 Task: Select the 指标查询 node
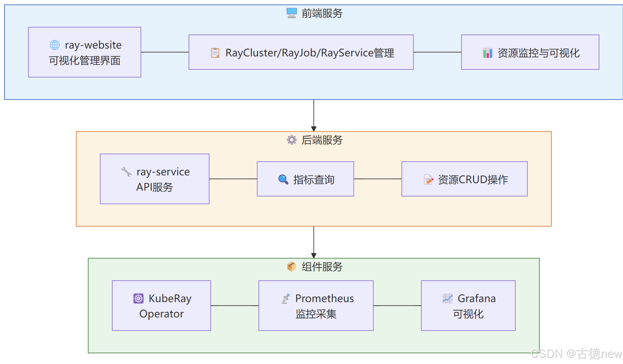[x=305, y=179]
